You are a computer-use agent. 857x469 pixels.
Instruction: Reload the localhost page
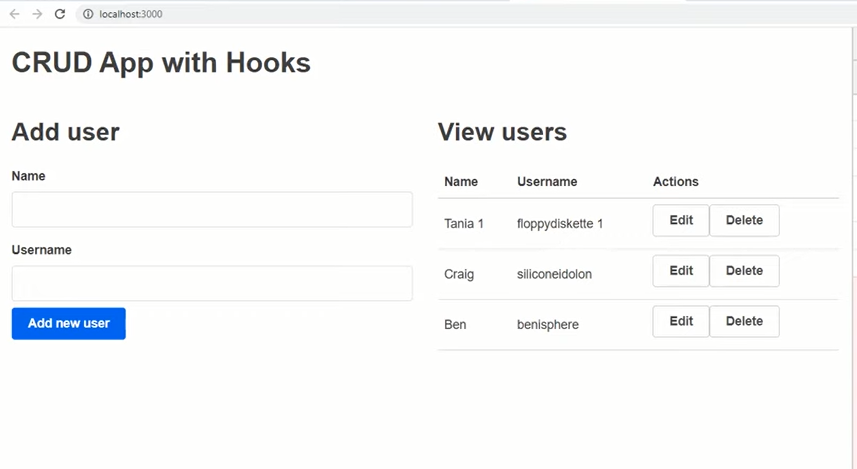pos(60,14)
